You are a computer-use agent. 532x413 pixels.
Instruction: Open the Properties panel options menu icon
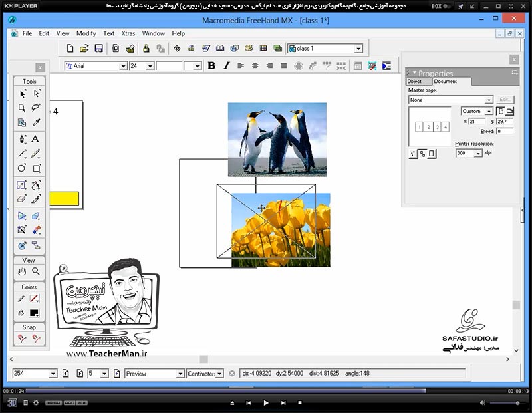(x=514, y=72)
